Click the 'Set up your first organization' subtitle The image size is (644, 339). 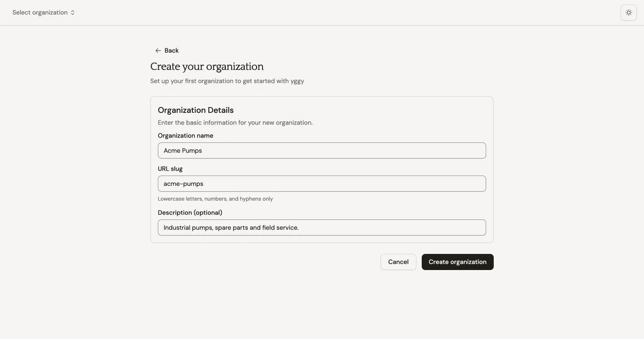pos(227,81)
